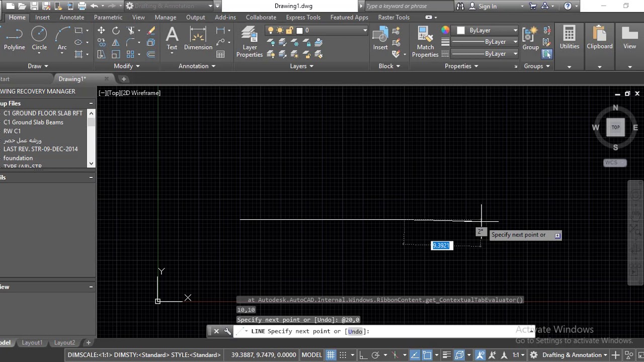
Task: Select the Dimension tool
Action: pos(198,39)
